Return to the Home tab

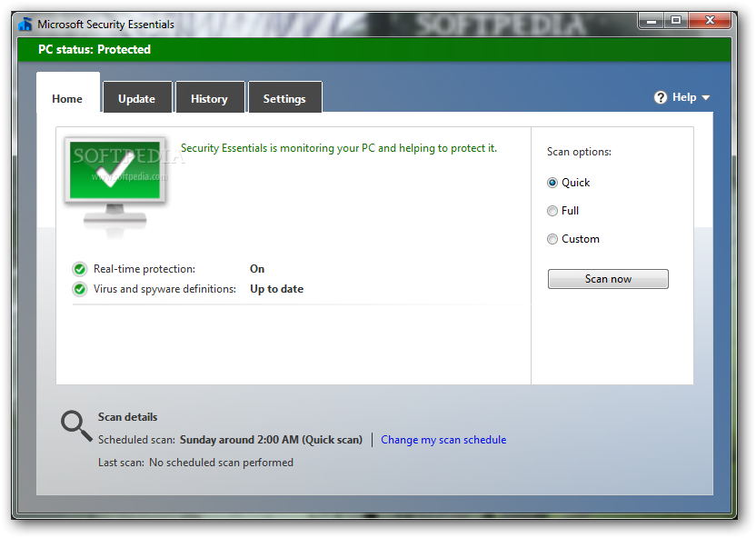tap(67, 98)
